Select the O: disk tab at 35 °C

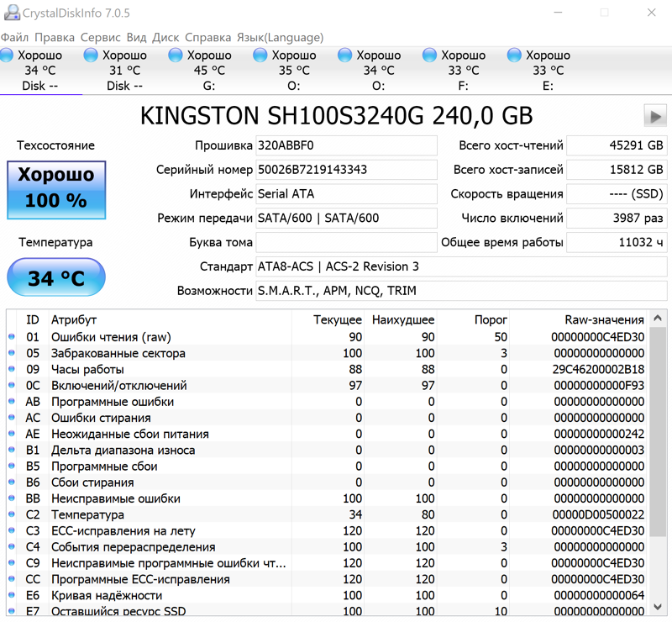[294, 71]
